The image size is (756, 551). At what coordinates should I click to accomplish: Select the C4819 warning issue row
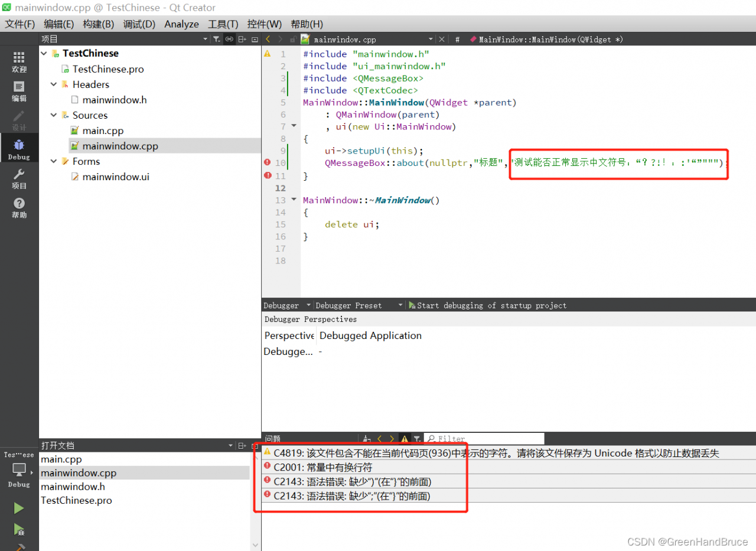[509, 453]
